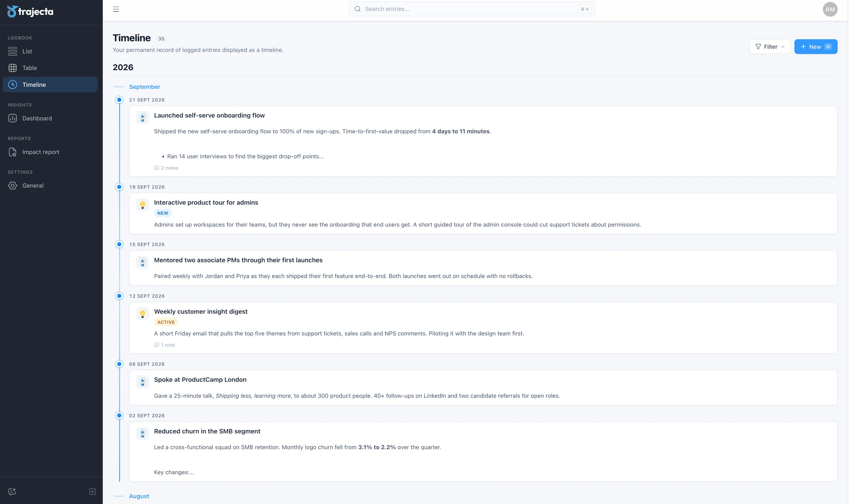Focus the Search entries field
This screenshot has height=504, width=849.
(x=472, y=9)
